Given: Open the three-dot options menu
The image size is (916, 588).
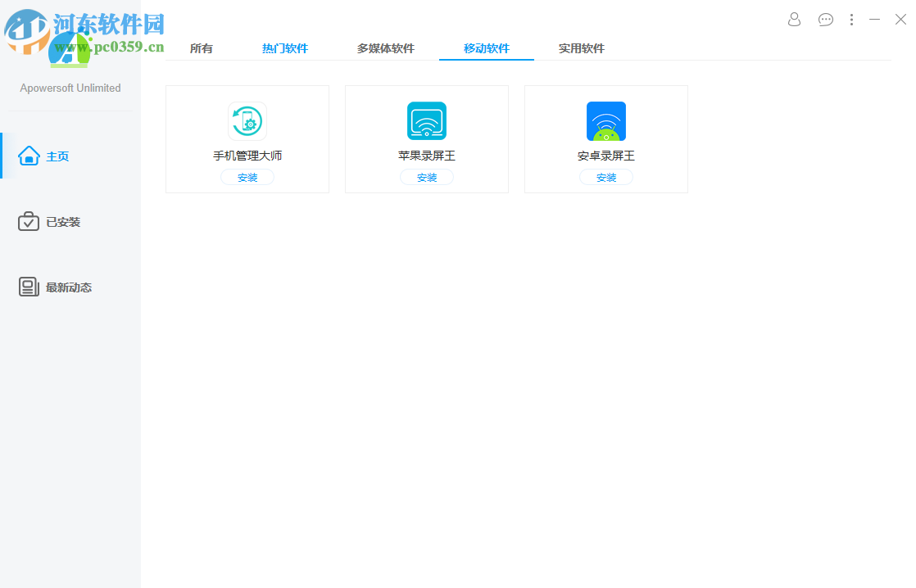Looking at the screenshot, I should click(x=851, y=19).
